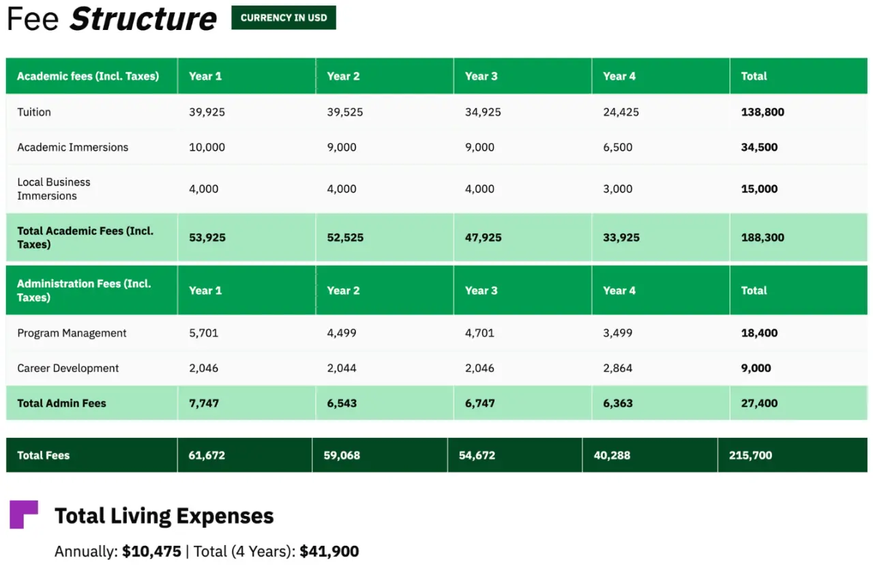The width and height of the screenshot is (873, 588).
Task: Click the Tuition row label
Action: point(34,112)
